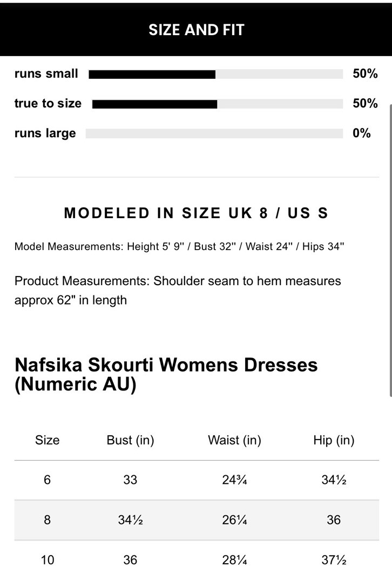Click the 34½ bust value for size 8
This screenshot has width=392, height=573.
click(x=130, y=520)
